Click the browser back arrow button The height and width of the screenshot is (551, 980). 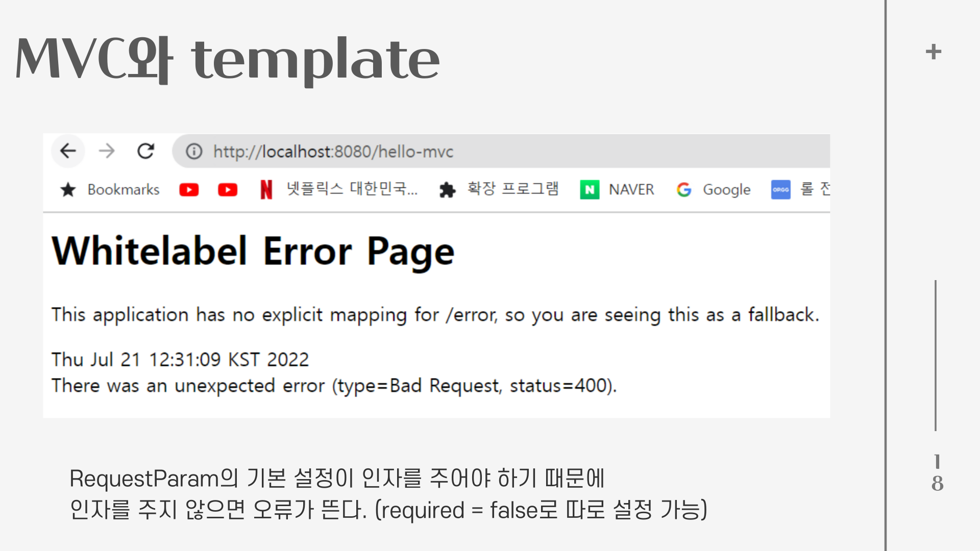click(68, 151)
